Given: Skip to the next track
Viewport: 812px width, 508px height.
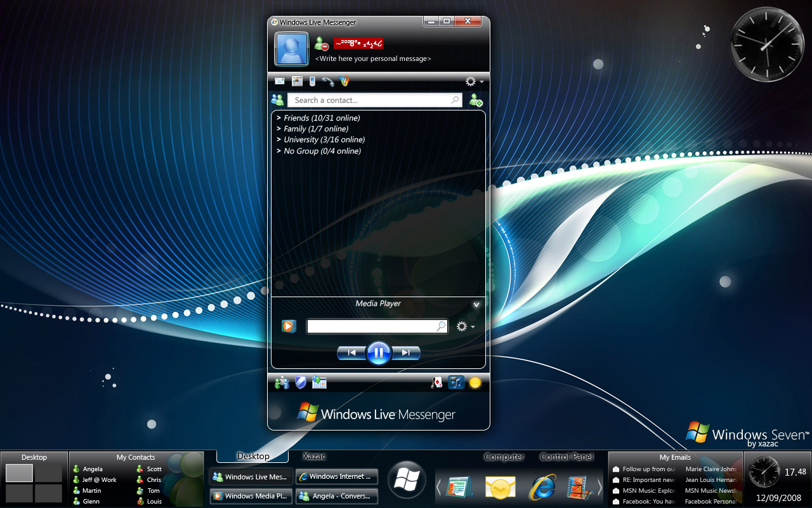Looking at the screenshot, I should (406, 353).
